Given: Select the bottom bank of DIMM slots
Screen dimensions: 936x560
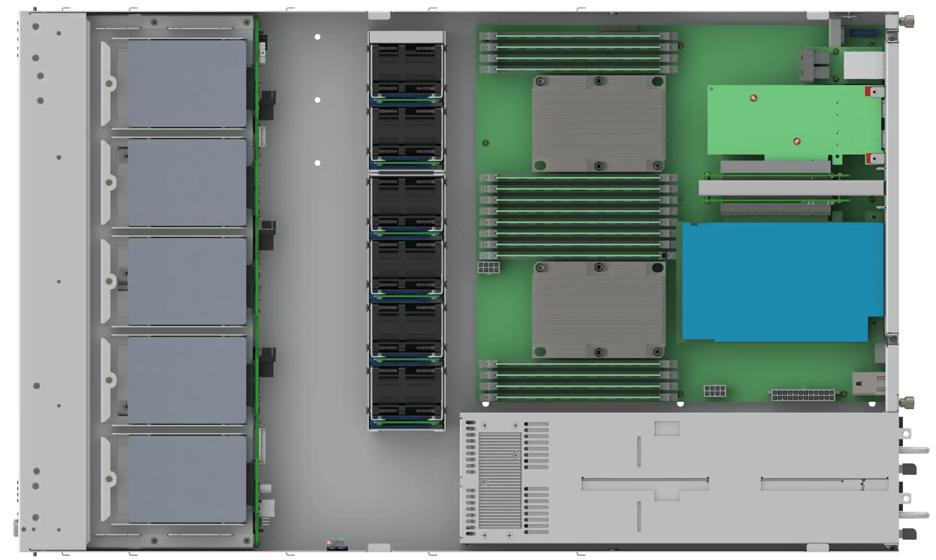Looking at the screenshot, I should point(578,380).
